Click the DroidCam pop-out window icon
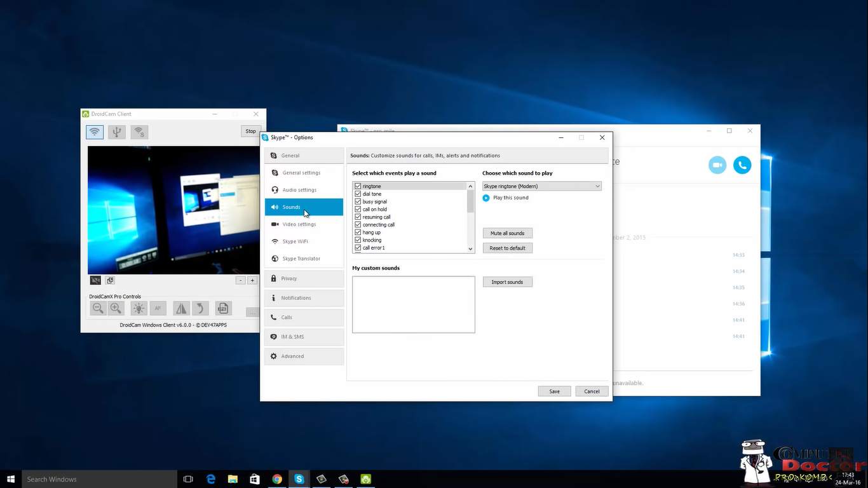This screenshot has width=868, height=488. point(110,280)
